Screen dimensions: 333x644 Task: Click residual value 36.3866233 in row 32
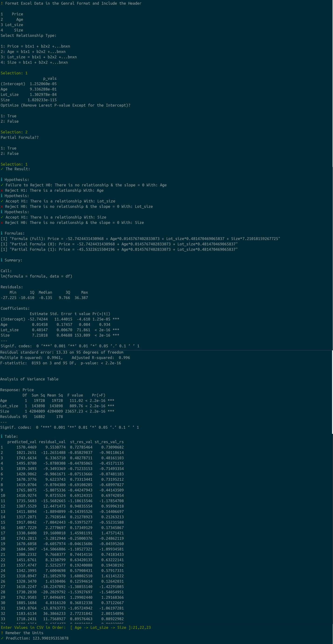coord(54,613)
